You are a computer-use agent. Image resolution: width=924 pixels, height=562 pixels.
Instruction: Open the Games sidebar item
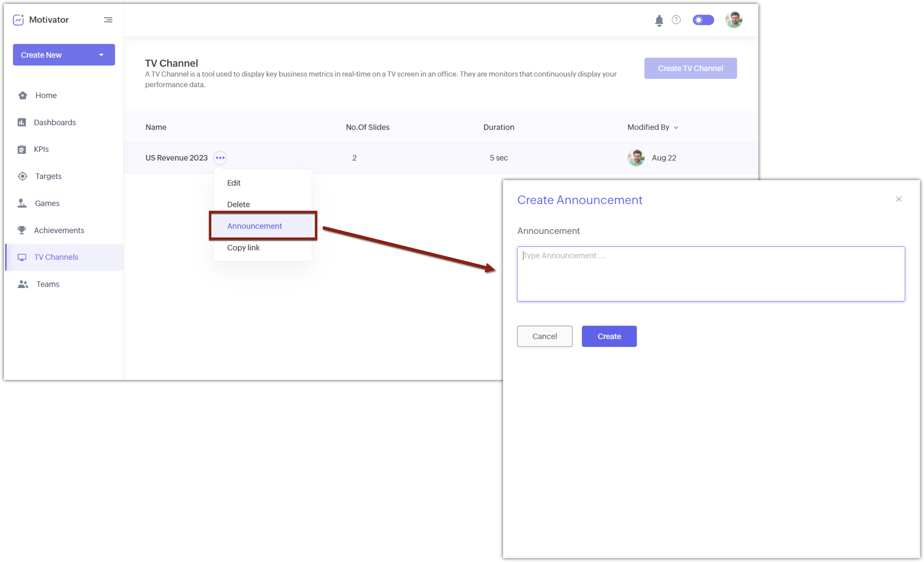point(47,203)
